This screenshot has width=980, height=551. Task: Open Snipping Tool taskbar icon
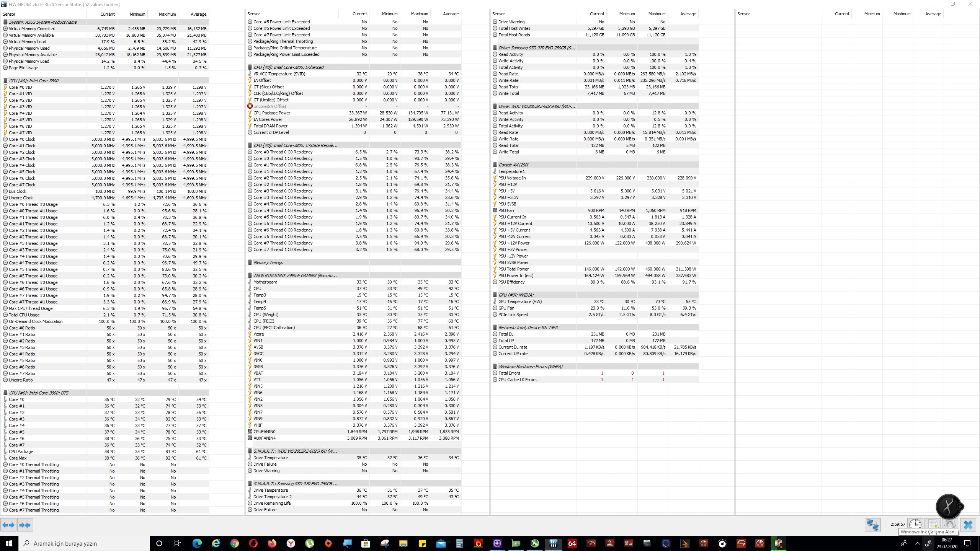point(385,543)
